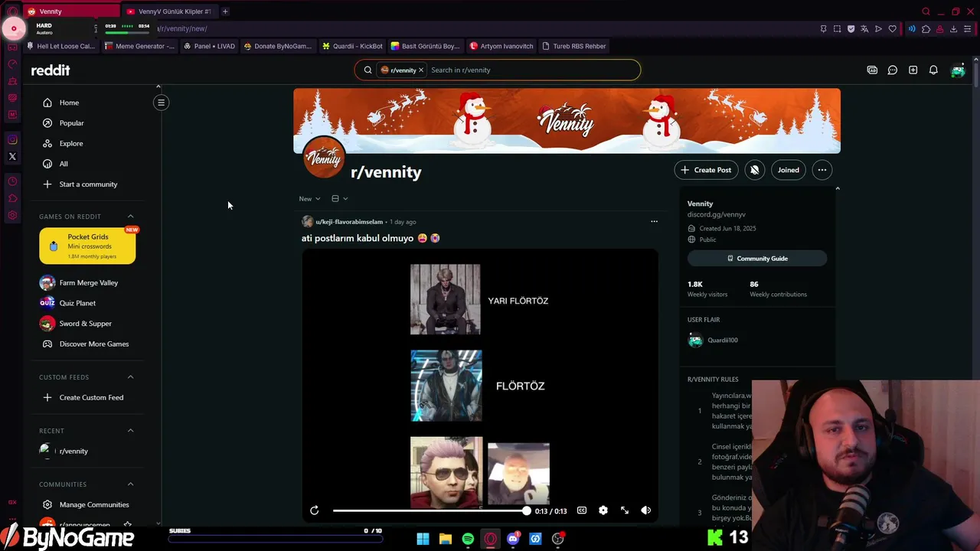Open the Community Guide button
Viewport: 980px width, 551px height.
757,259
